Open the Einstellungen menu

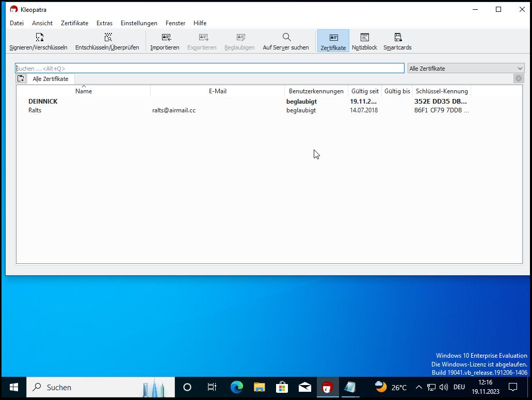tap(139, 23)
